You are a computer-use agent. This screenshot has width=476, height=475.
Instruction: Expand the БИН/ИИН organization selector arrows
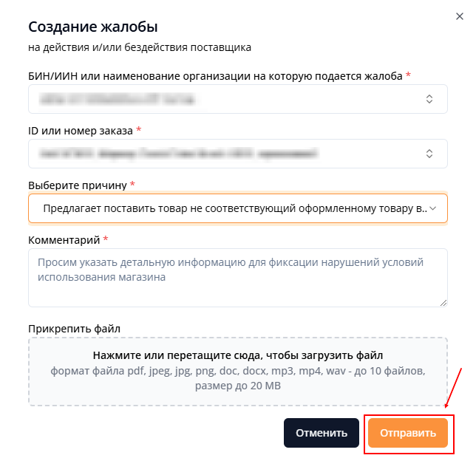coord(429,99)
